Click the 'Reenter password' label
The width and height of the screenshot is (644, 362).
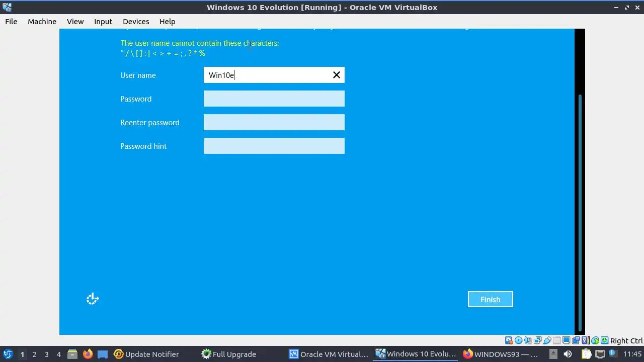coord(149,123)
